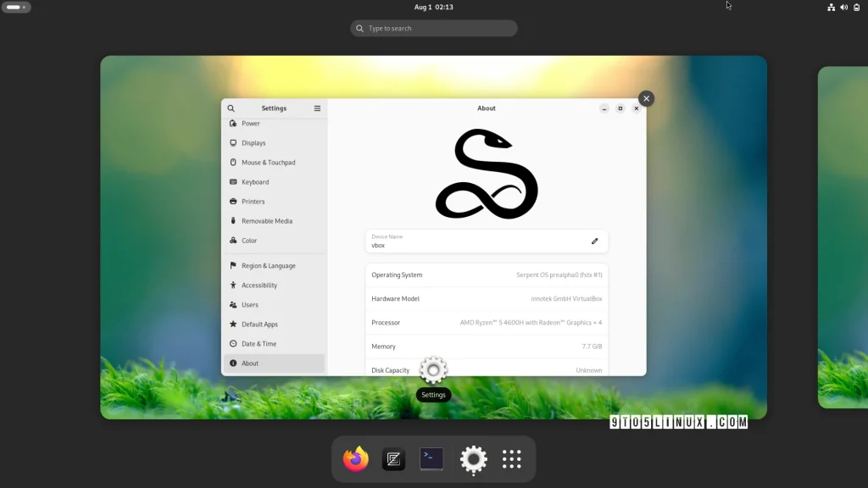Select Region & Language in sidebar
The width and height of the screenshot is (868, 488).
coord(268,266)
